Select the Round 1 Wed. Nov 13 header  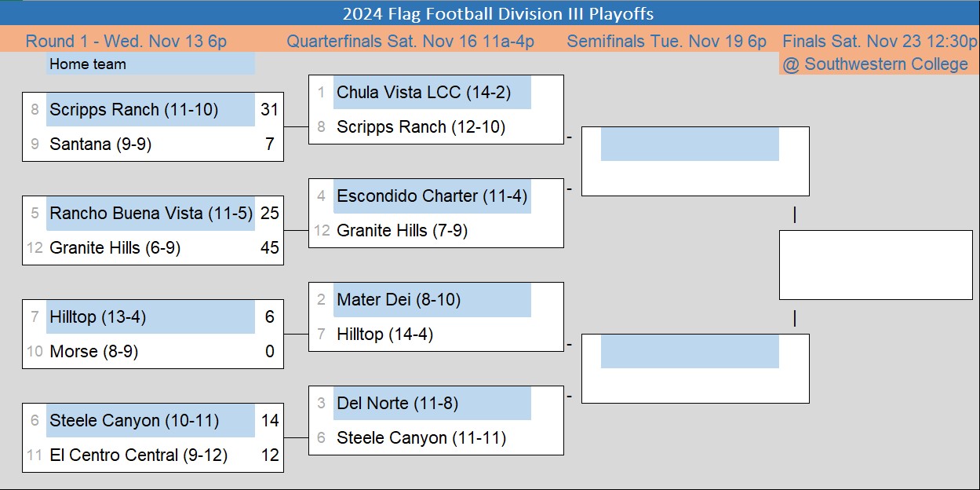pos(126,41)
